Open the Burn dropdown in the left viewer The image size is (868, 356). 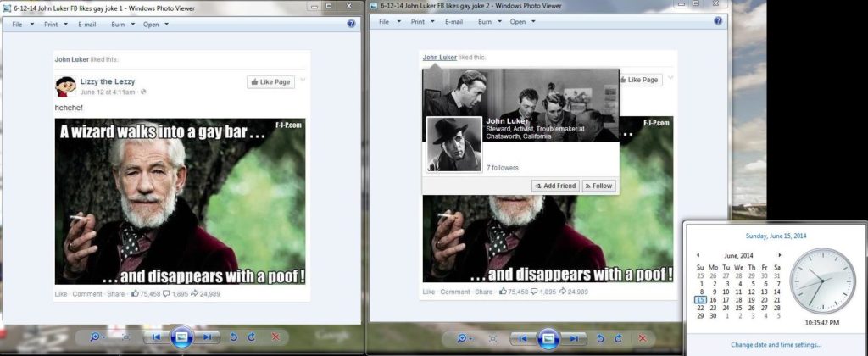click(x=122, y=24)
